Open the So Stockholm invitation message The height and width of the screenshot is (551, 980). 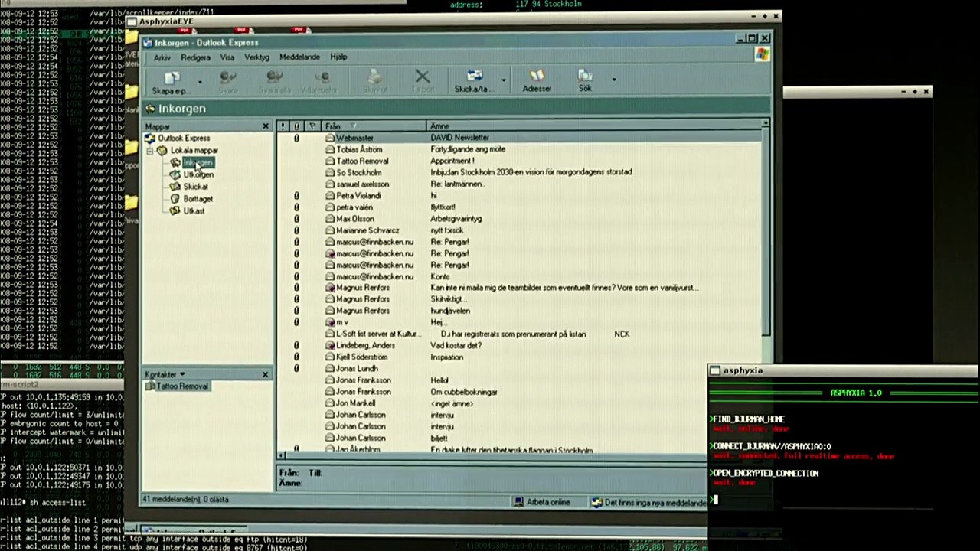click(520, 173)
